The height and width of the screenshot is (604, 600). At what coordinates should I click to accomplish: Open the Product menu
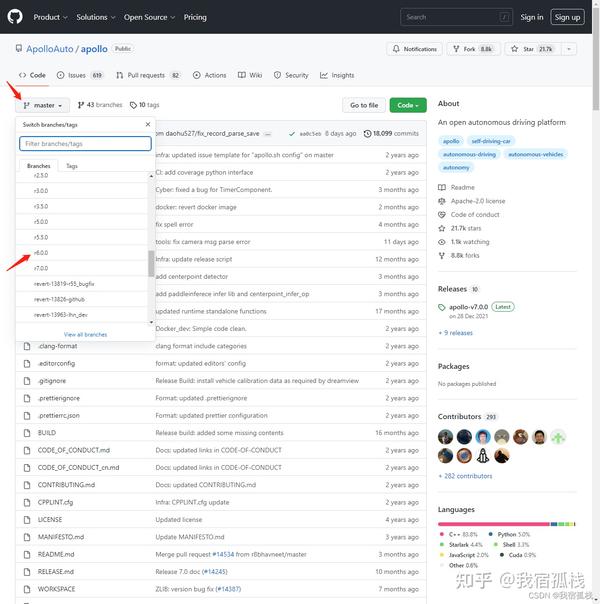pyautogui.click(x=50, y=17)
